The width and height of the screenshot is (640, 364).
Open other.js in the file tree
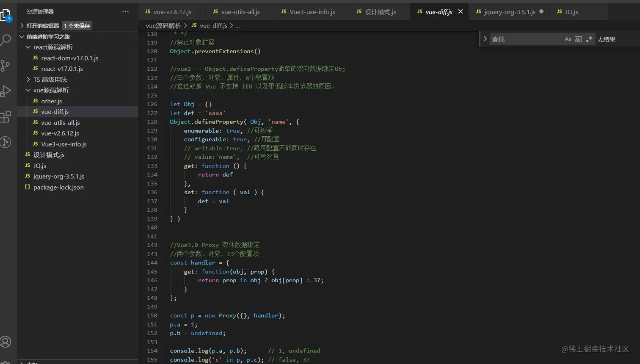[x=51, y=101]
